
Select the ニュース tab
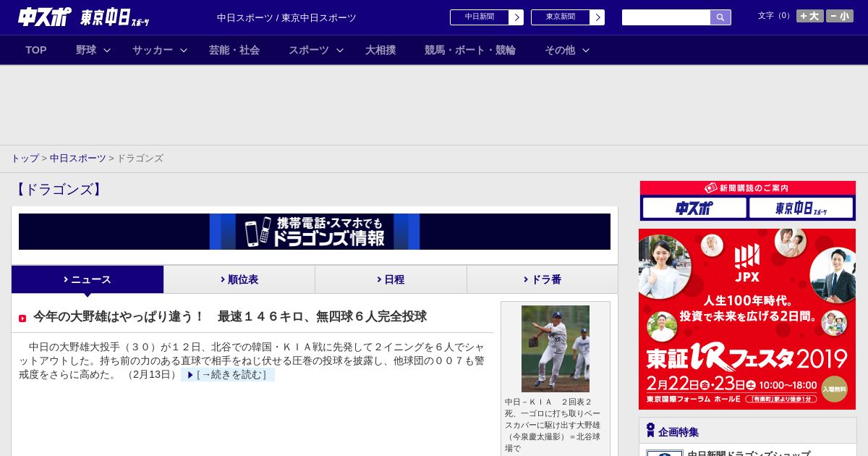[88, 279]
